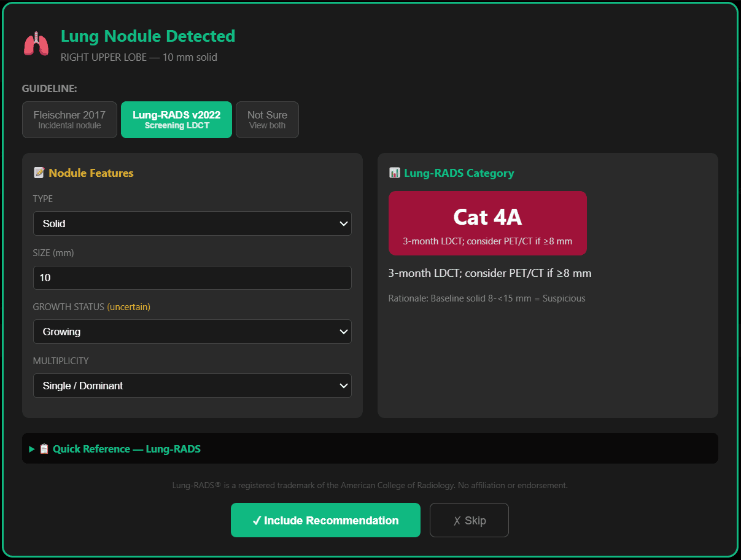Click the Lung Nodule Detected heading
The width and height of the screenshot is (741, 560).
tap(148, 36)
